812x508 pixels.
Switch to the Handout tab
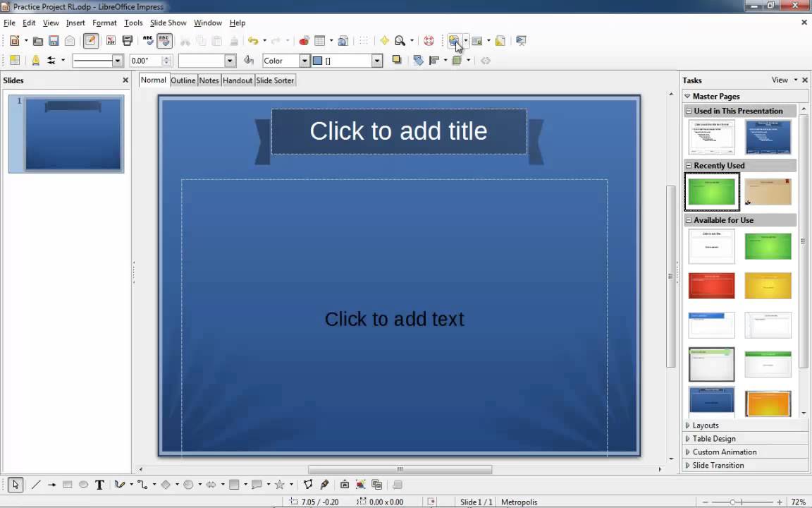point(237,80)
